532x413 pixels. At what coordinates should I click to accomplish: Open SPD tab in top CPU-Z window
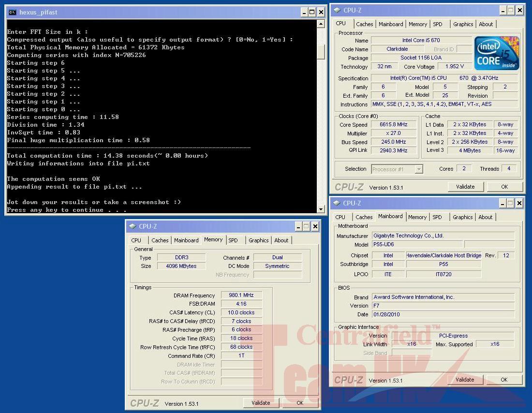438,24
